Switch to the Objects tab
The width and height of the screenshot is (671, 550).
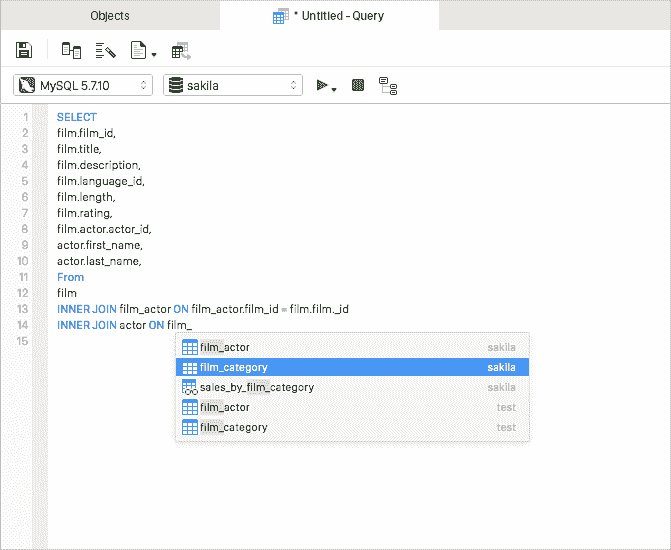click(x=110, y=16)
